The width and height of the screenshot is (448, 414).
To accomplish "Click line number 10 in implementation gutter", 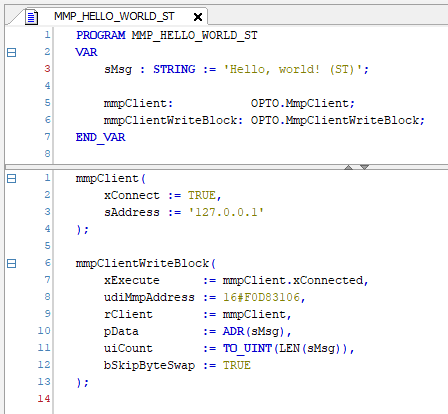I will click(x=44, y=331).
